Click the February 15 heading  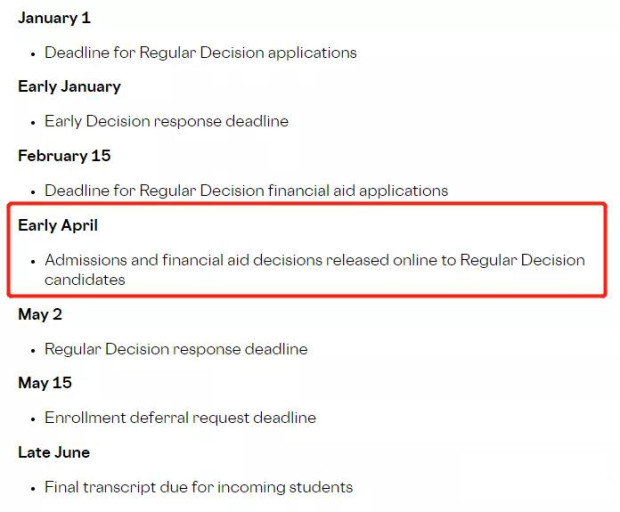(x=64, y=156)
